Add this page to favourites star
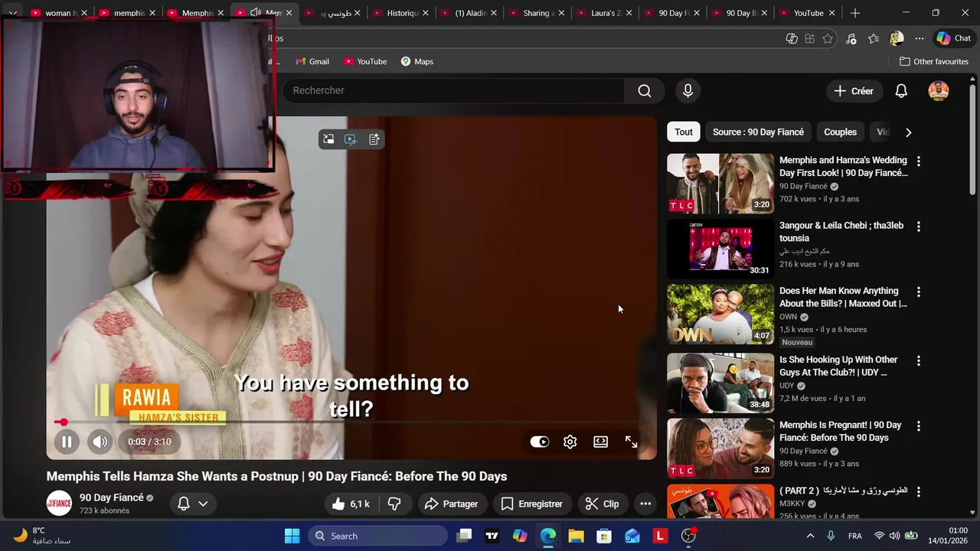980x551 pixels. click(828, 38)
